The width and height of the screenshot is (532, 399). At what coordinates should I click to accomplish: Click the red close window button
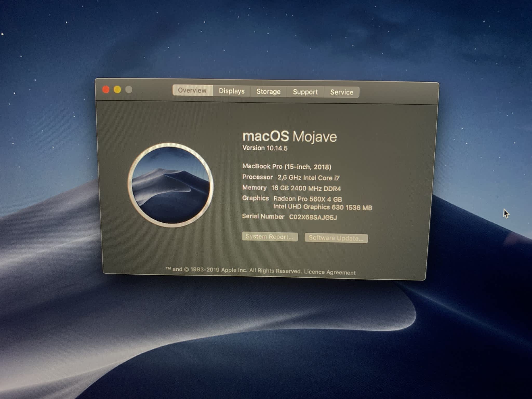(x=106, y=90)
